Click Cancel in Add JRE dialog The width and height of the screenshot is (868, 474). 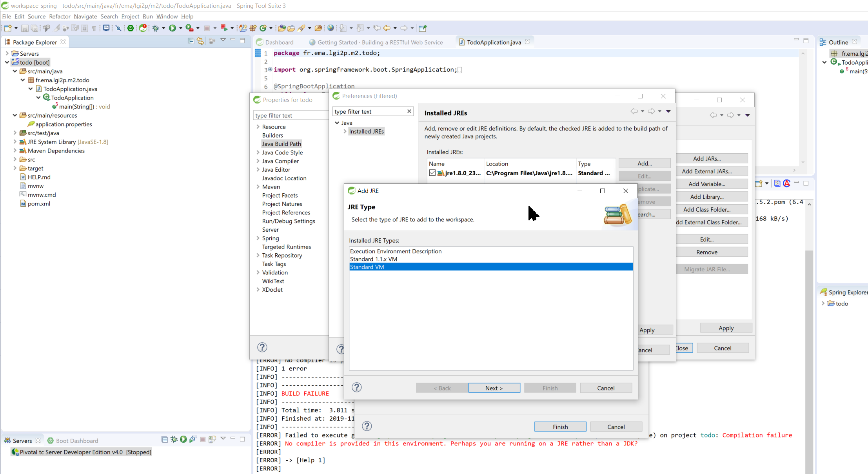click(x=606, y=388)
